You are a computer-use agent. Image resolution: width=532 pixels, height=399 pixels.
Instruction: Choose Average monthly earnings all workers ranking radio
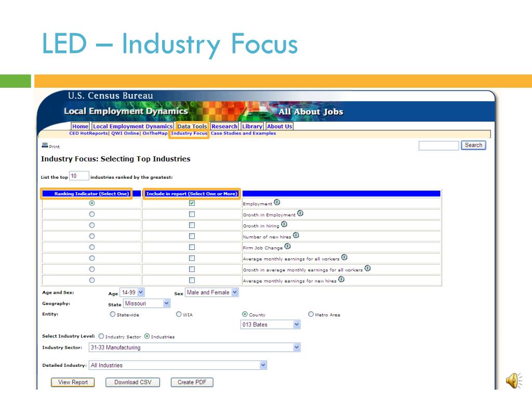pyautogui.click(x=91, y=258)
